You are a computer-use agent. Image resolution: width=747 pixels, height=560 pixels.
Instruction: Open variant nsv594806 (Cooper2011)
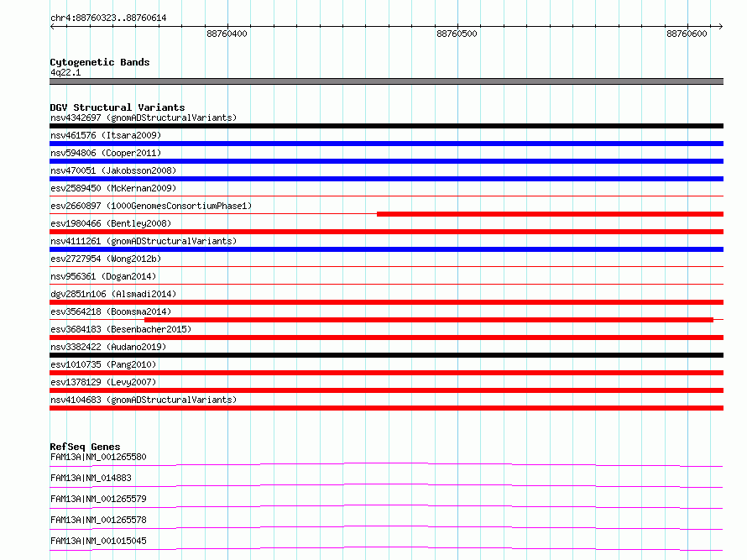tap(106, 153)
